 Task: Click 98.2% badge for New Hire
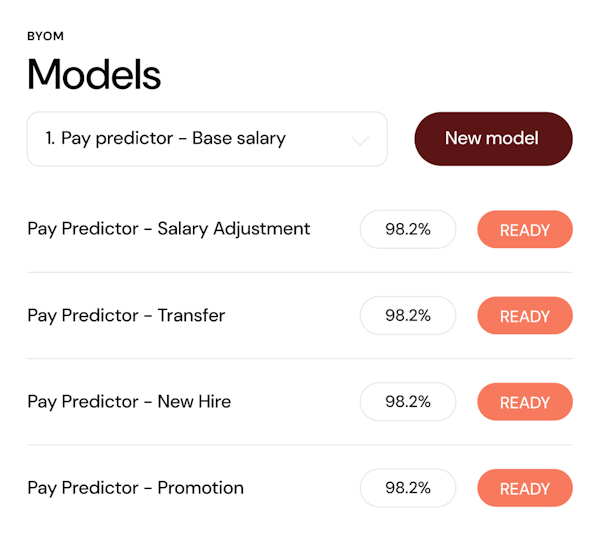[408, 401]
